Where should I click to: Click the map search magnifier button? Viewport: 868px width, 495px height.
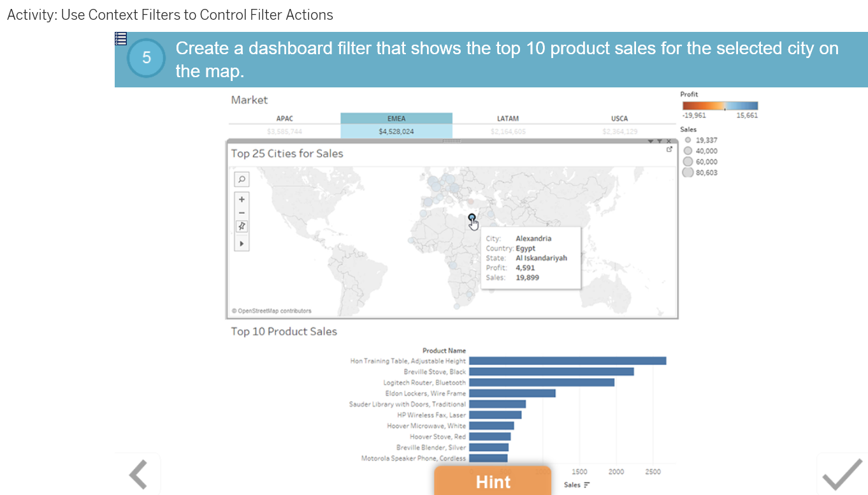point(242,179)
